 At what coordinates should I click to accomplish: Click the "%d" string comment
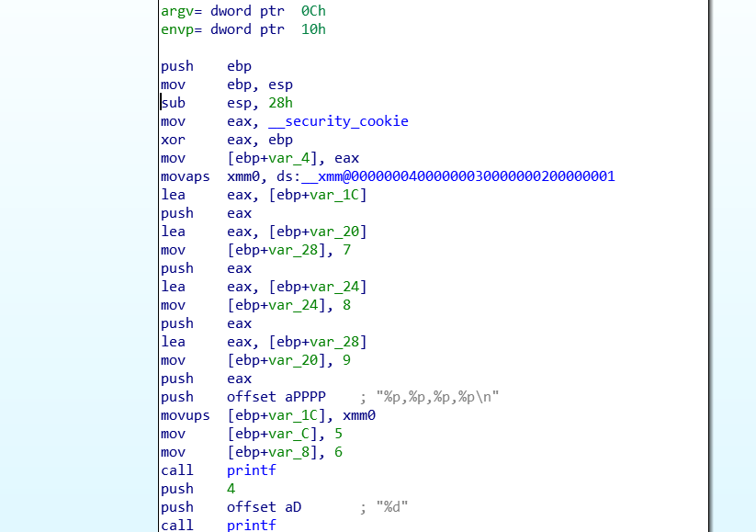(x=392, y=507)
